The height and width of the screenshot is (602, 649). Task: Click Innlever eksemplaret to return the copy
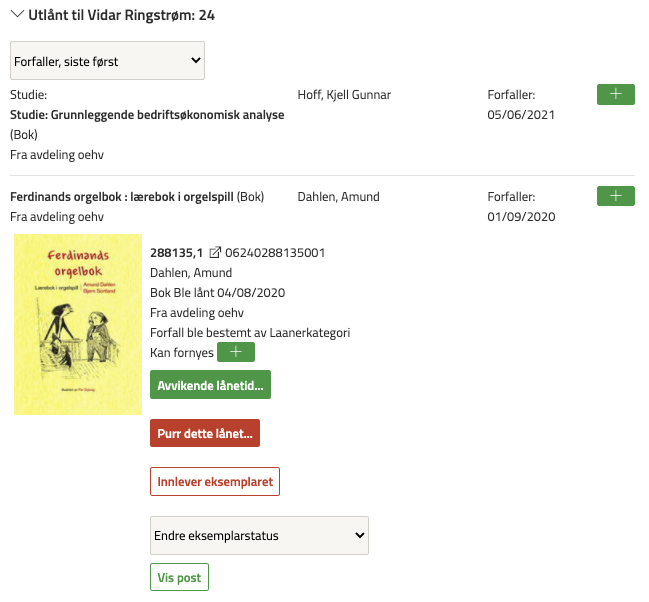(x=215, y=481)
